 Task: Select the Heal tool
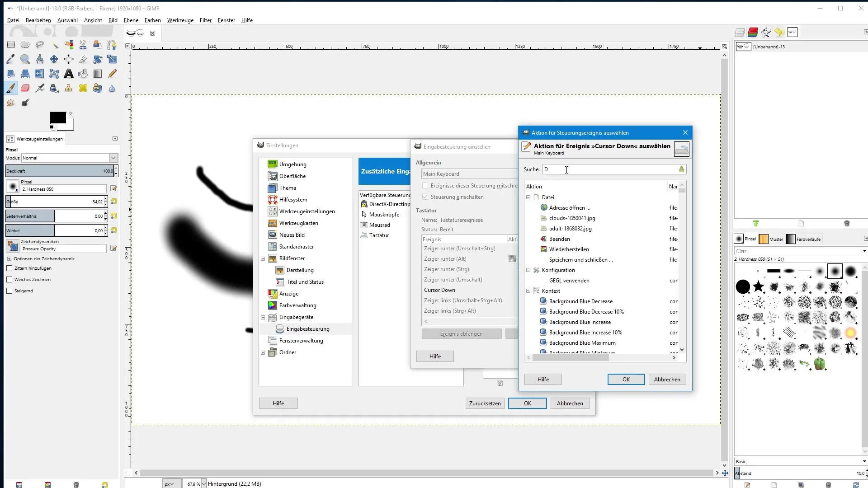[83, 88]
